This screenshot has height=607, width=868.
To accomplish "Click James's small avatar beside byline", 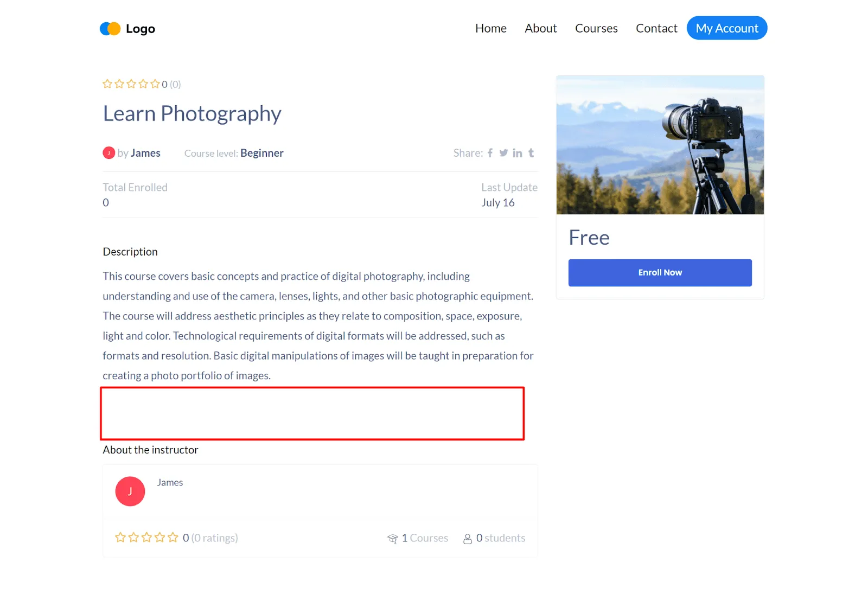I will click(x=108, y=153).
